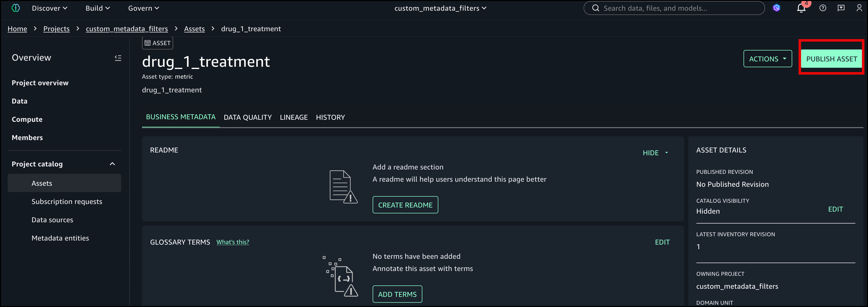
Task: Switch to the DATA QUALITY tab
Action: pyautogui.click(x=247, y=117)
